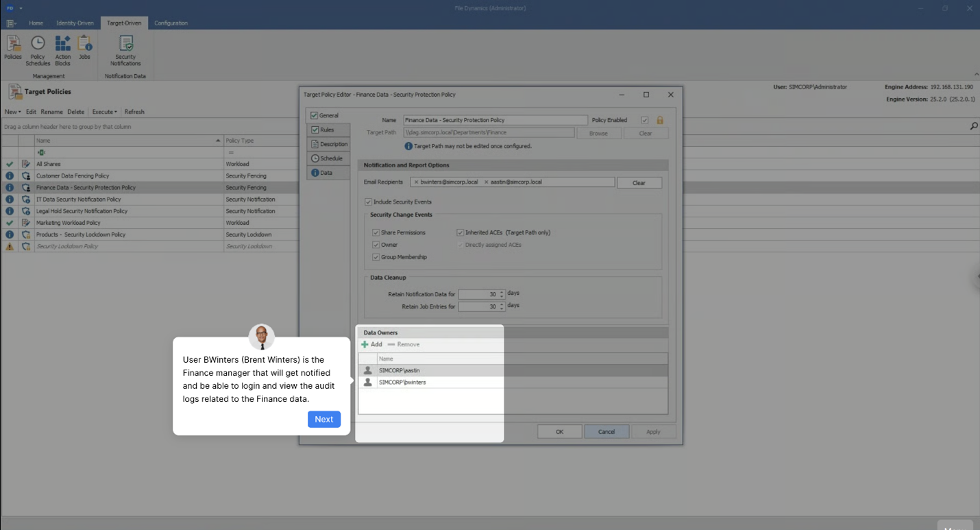View Jobs using the ribbon icon

(84, 48)
